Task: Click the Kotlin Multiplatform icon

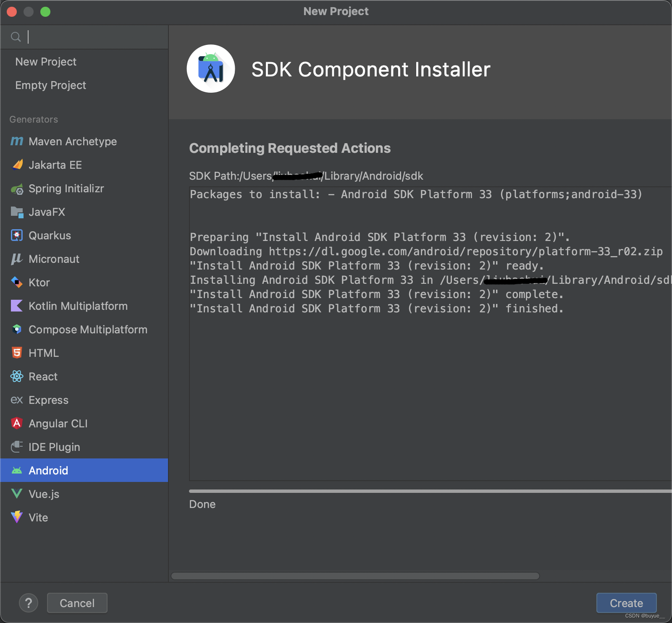Action: point(17,306)
